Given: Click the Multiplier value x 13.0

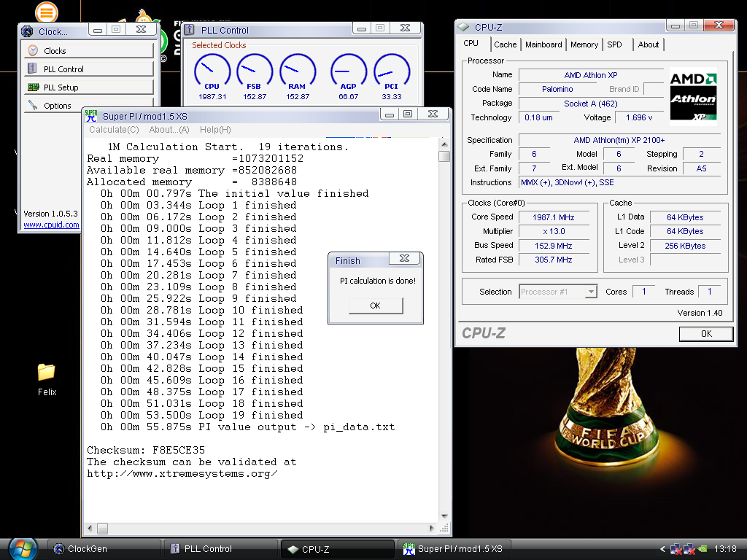Looking at the screenshot, I should pyautogui.click(x=554, y=231).
